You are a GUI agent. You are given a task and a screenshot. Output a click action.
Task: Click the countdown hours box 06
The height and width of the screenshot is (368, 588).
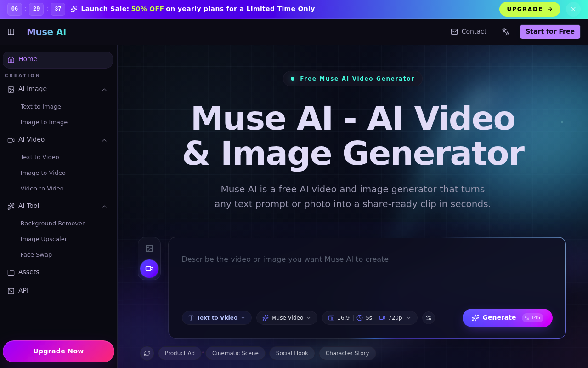(15, 9)
